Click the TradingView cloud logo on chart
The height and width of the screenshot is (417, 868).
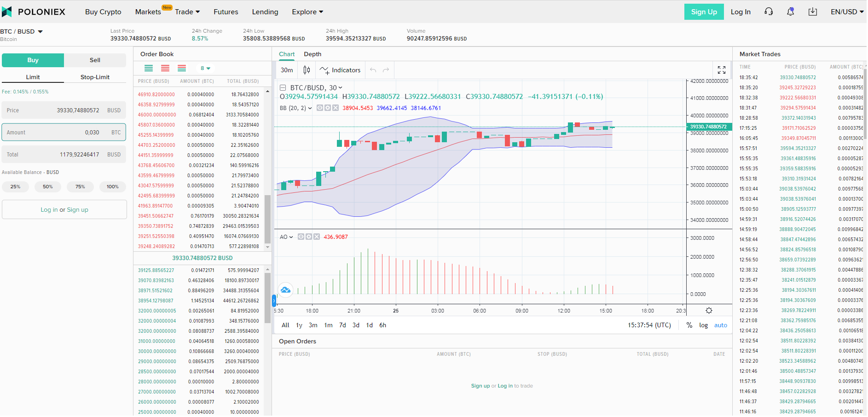click(285, 290)
